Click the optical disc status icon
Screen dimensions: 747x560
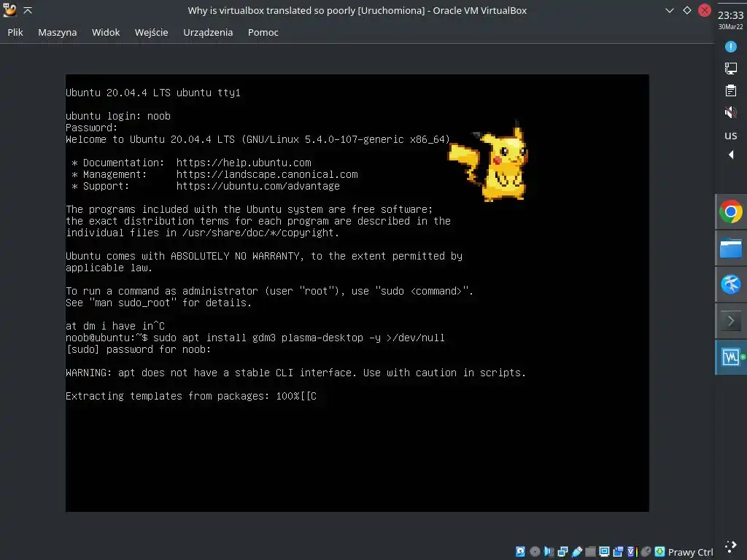(x=535, y=552)
